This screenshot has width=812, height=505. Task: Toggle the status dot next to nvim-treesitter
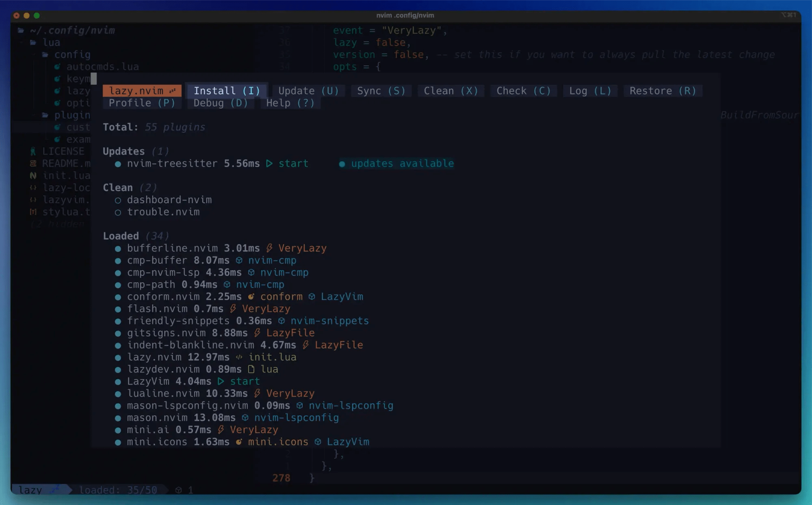pos(118,163)
